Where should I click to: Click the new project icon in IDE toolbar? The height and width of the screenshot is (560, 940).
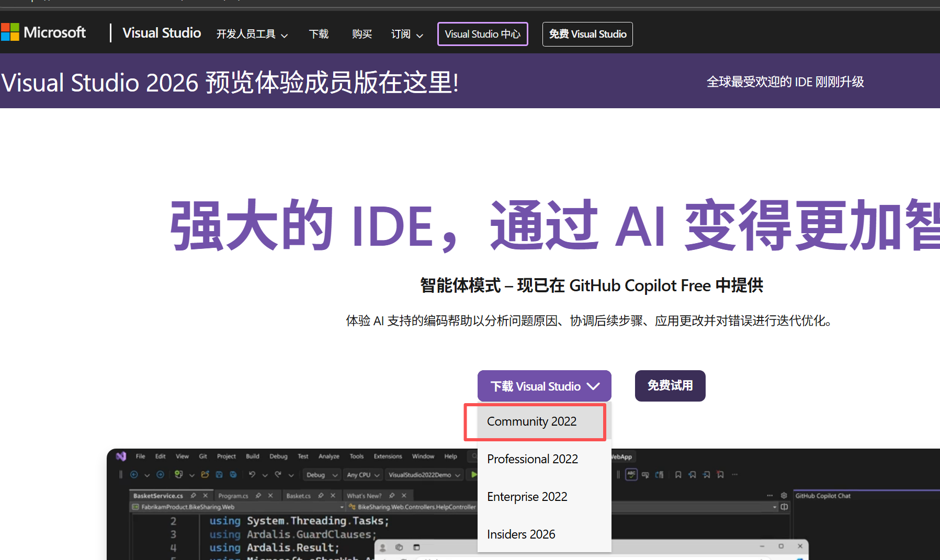tap(179, 475)
